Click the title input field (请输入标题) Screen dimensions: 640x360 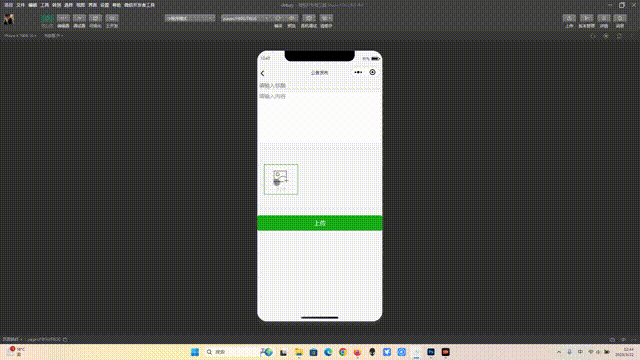[320, 85]
